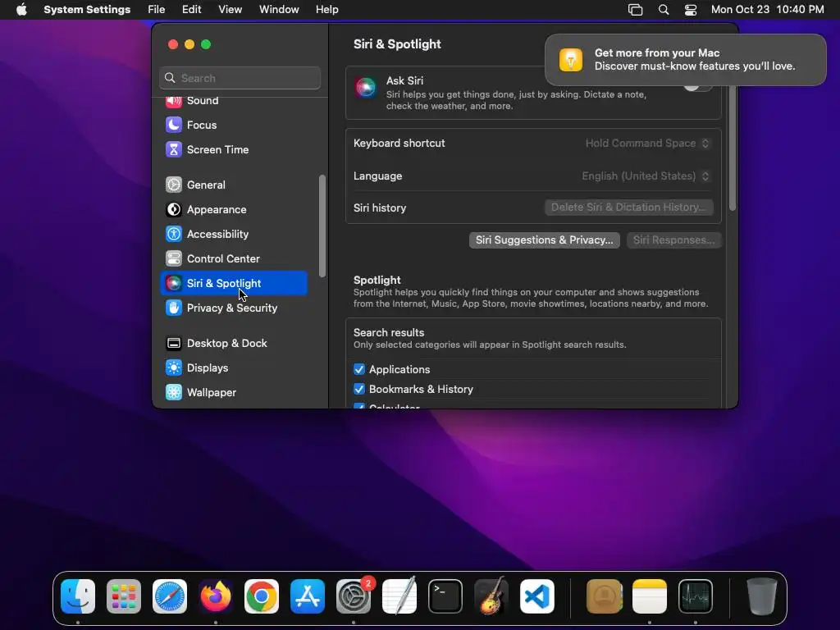Viewport: 840px width, 630px height.
Task: Open the Trash in the Dock
Action: point(762,596)
